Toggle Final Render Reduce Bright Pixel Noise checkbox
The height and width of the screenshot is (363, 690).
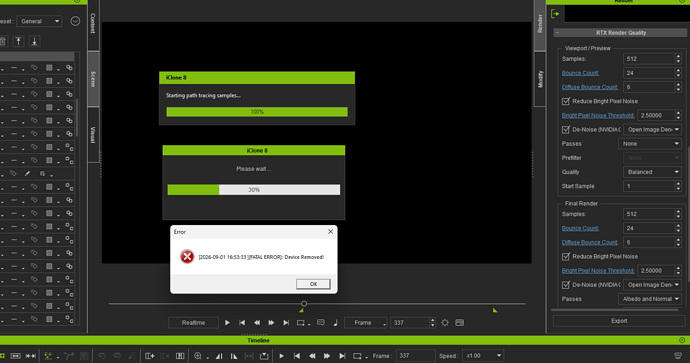(x=566, y=257)
